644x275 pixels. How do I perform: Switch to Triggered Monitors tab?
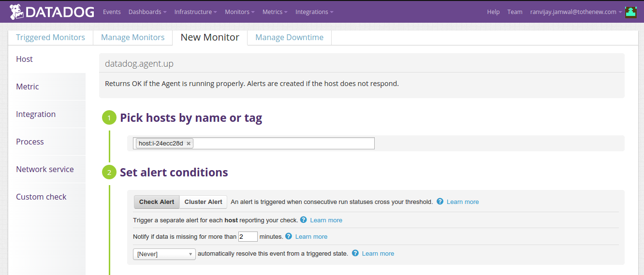pyautogui.click(x=50, y=37)
